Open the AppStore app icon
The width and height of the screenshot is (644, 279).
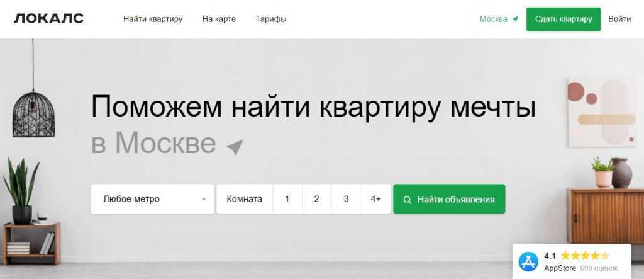(x=528, y=261)
